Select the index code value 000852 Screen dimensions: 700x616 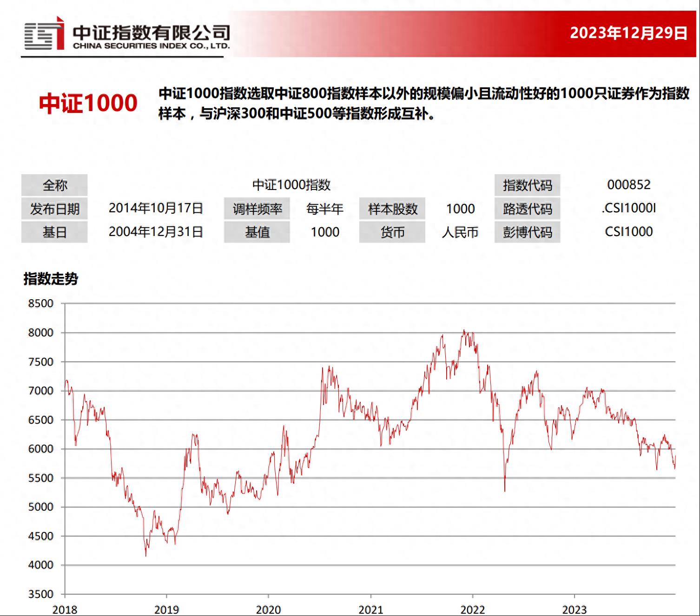pyautogui.click(x=628, y=185)
